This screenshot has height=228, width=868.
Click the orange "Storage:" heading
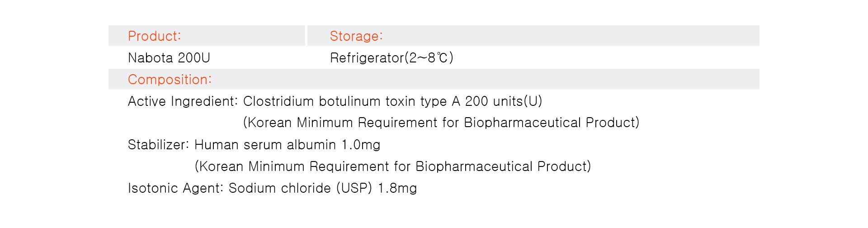[356, 36]
